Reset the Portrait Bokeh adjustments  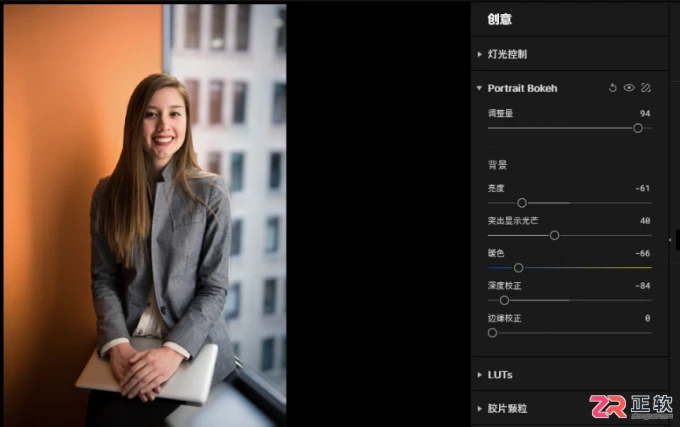[x=612, y=88]
